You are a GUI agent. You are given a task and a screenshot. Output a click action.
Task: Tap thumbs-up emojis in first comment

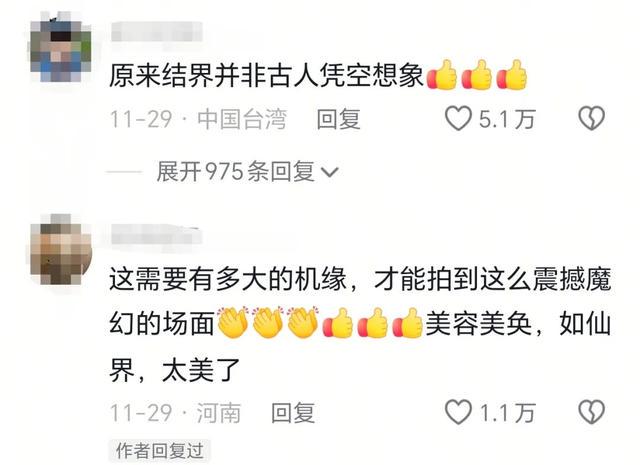[477, 75]
